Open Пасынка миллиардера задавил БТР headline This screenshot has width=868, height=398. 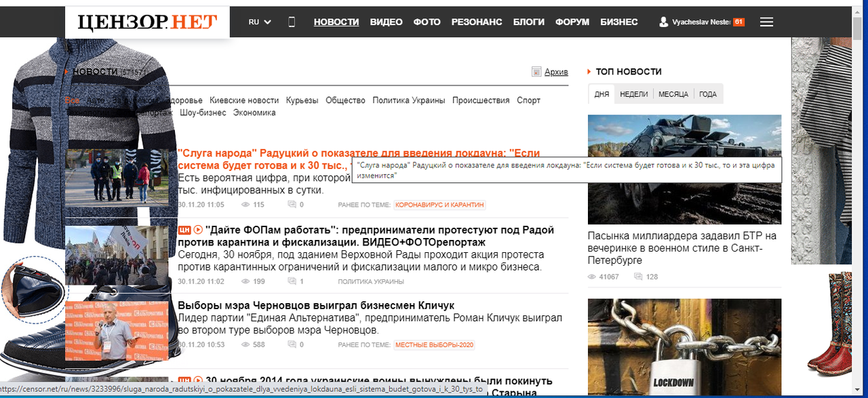(682, 247)
